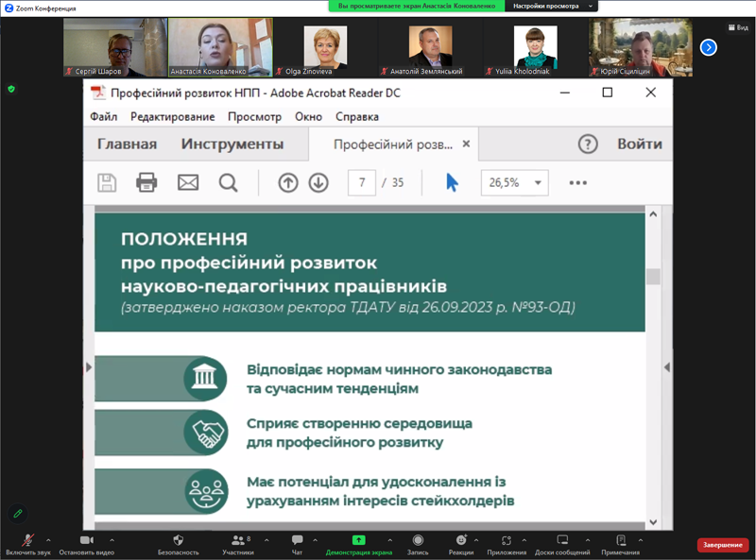756x560 pixels.
Task: Open the Окно menu
Action: pyautogui.click(x=309, y=116)
